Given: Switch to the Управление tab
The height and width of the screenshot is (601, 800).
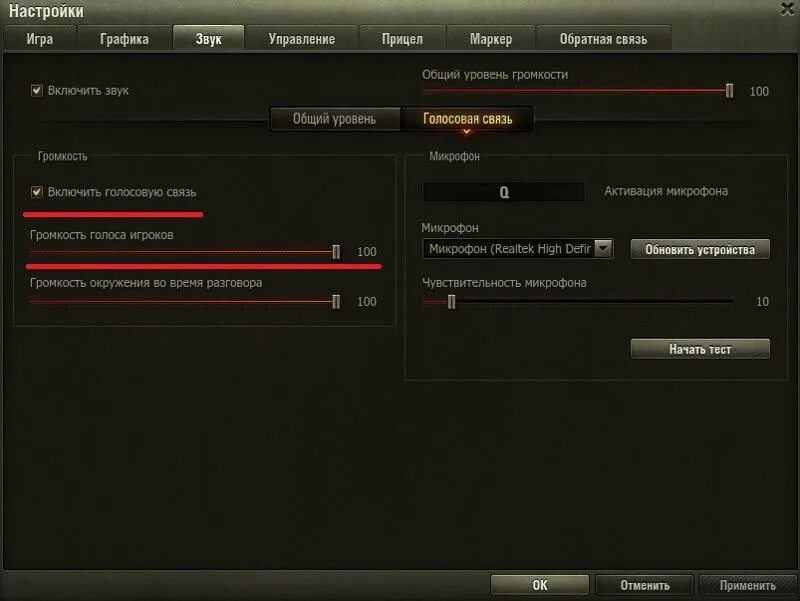Looking at the screenshot, I should coord(302,39).
